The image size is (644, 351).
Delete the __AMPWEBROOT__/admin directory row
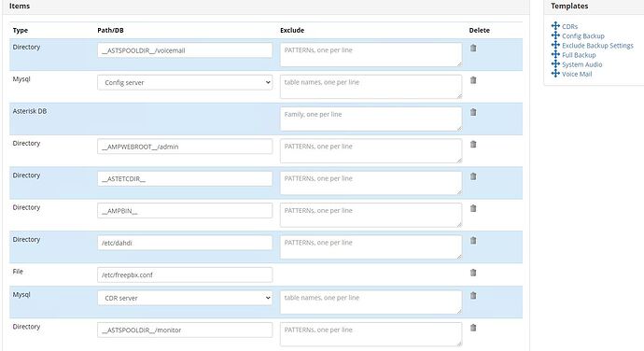coord(473,145)
